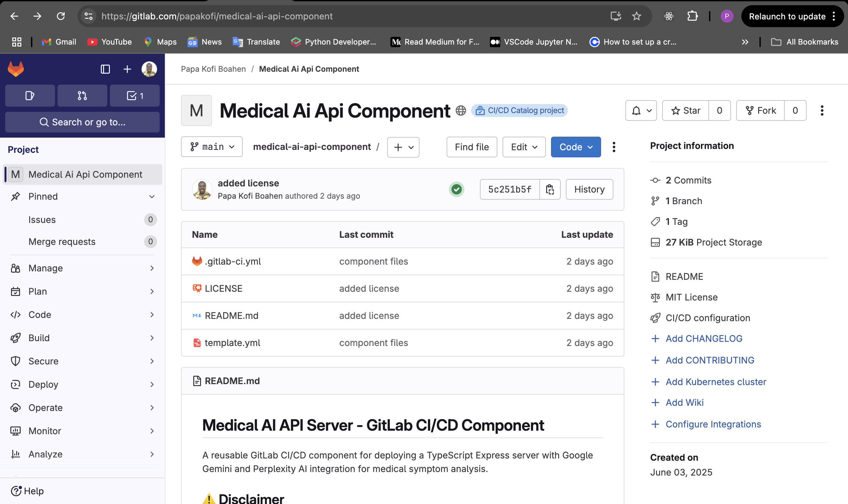Image resolution: width=848 pixels, height=504 pixels.
Task: Toggle the sidebar collapse icon
Action: click(105, 69)
